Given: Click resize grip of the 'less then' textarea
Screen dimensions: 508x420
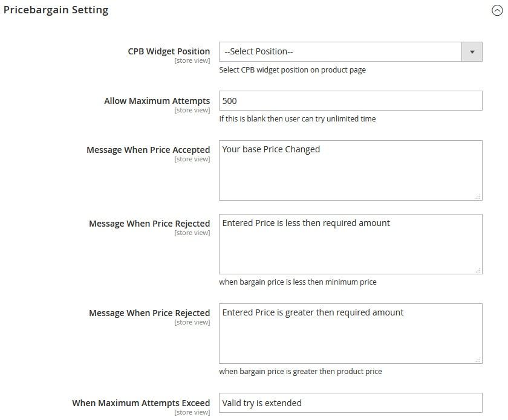Looking at the screenshot, I should pyautogui.click(x=478, y=270).
